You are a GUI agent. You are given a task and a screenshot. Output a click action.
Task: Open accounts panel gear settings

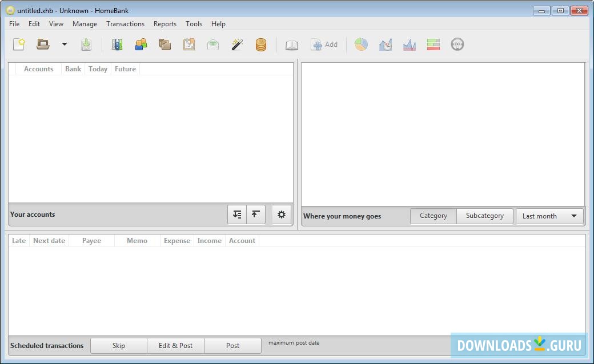point(282,215)
